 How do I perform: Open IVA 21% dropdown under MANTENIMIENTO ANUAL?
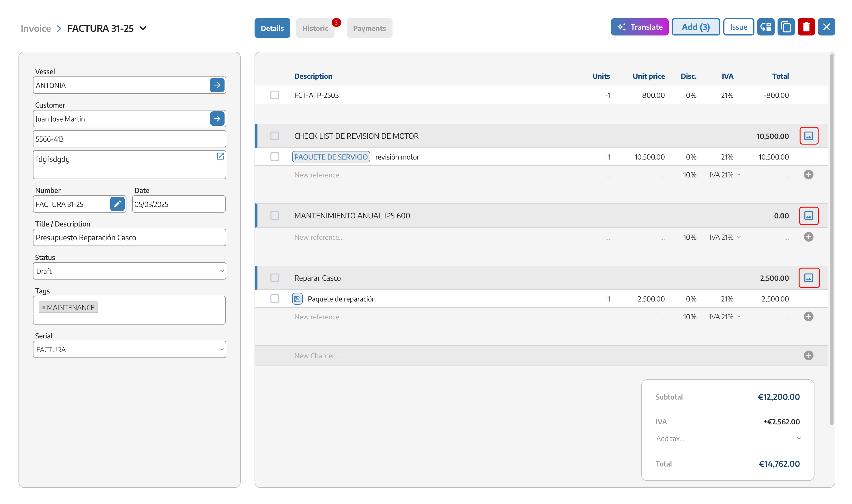click(725, 237)
